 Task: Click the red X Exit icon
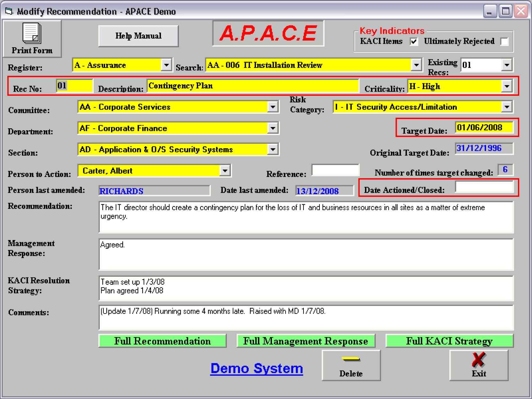(x=478, y=360)
